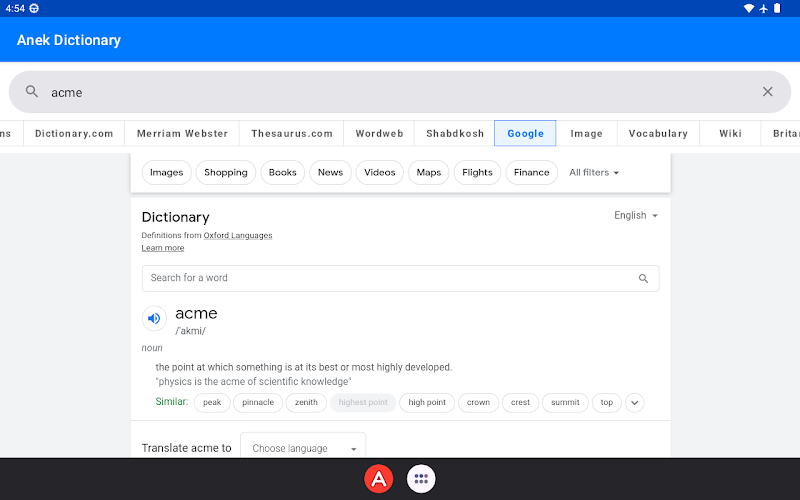Filter results by Maps

[429, 172]
